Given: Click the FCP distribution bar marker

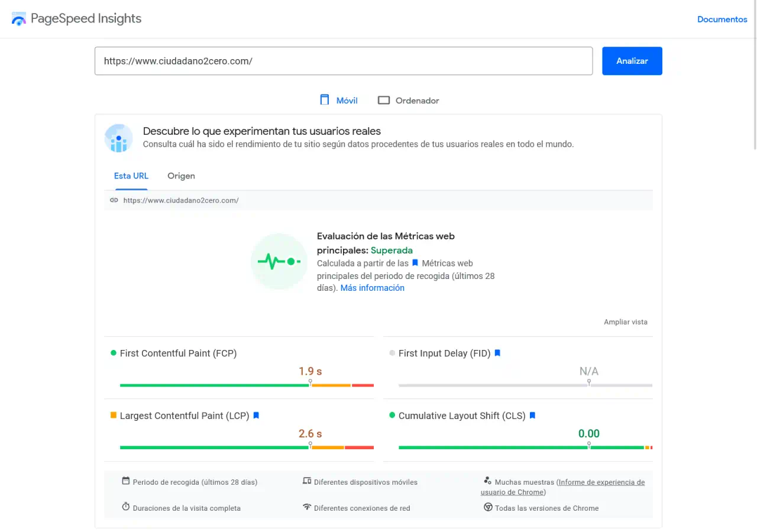Looking at the screenshot, I should (x=310, y=384).
